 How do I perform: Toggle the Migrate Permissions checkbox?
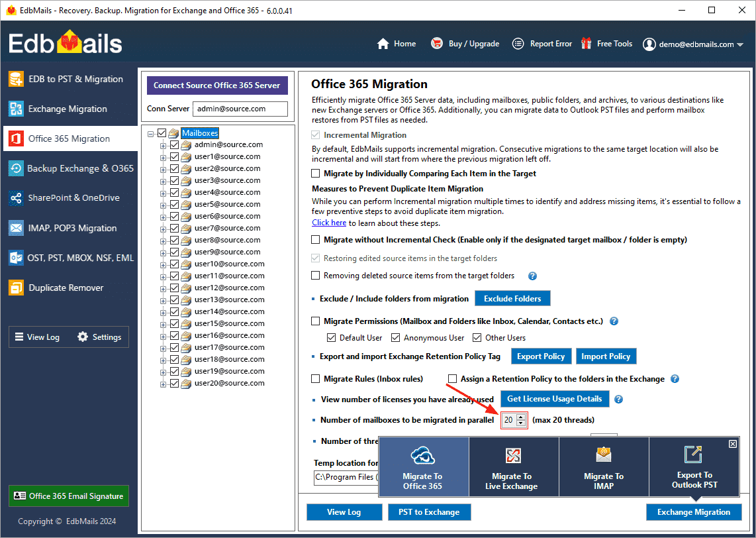316,321
